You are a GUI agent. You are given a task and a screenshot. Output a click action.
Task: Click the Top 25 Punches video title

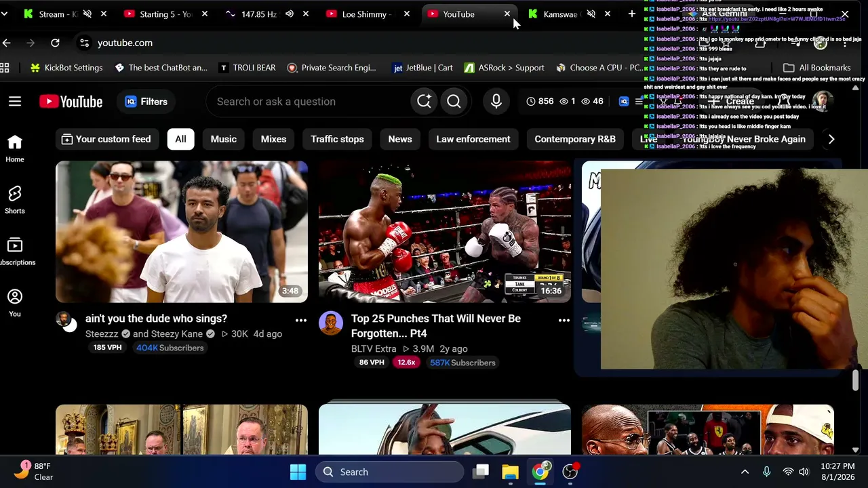pyautogui.click(x=436, y=326)
